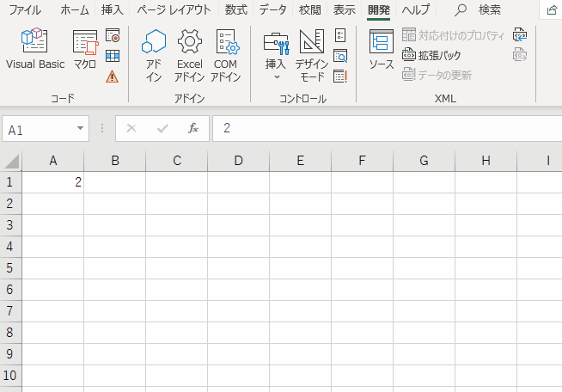Click the record macro icon

113,36
